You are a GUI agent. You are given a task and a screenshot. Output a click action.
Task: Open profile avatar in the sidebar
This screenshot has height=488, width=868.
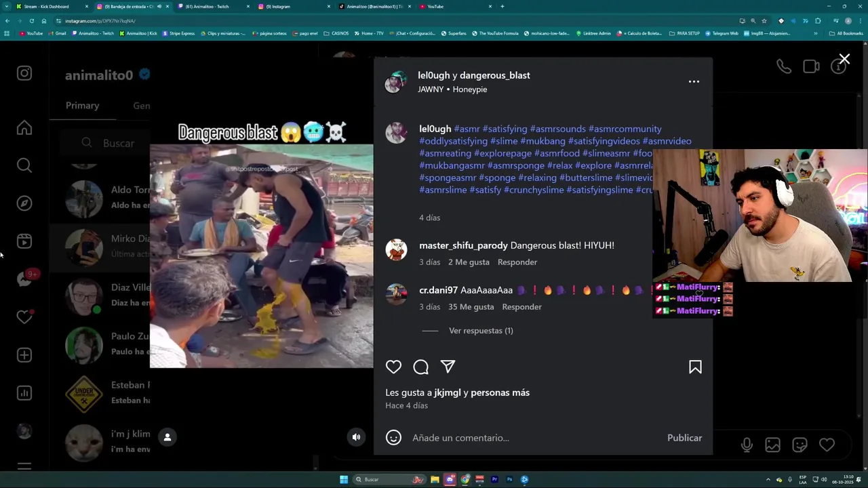coord(24,431)
